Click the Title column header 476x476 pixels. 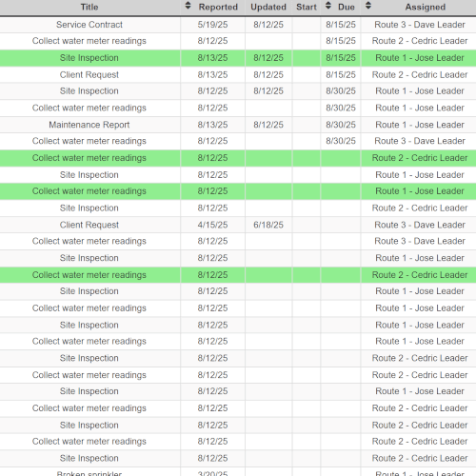[89, 7]
